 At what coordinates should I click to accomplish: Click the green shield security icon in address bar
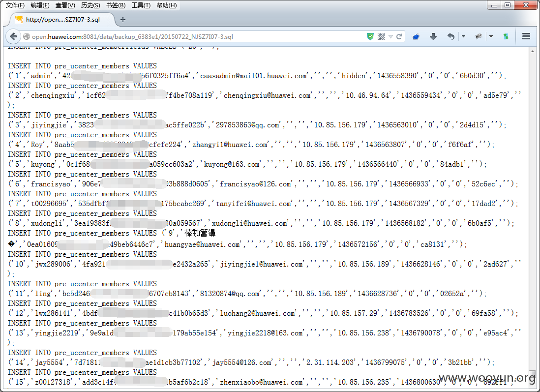coord(370,36)
